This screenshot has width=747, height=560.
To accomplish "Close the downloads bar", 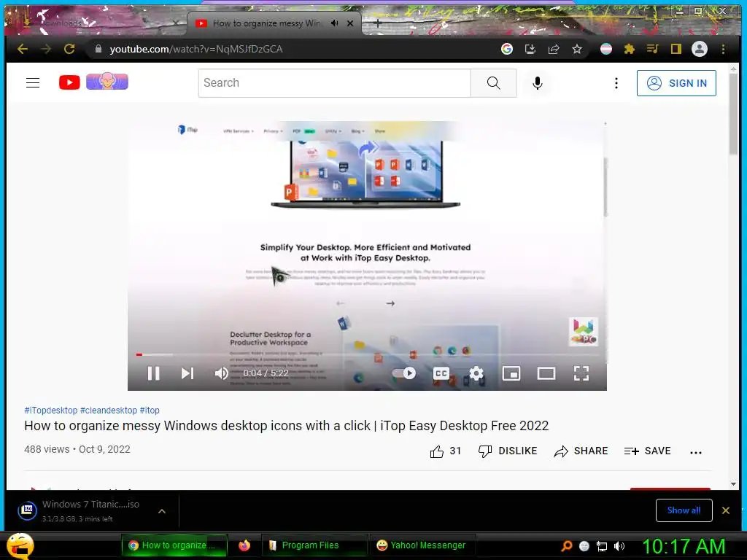I will tap(726, 510).
